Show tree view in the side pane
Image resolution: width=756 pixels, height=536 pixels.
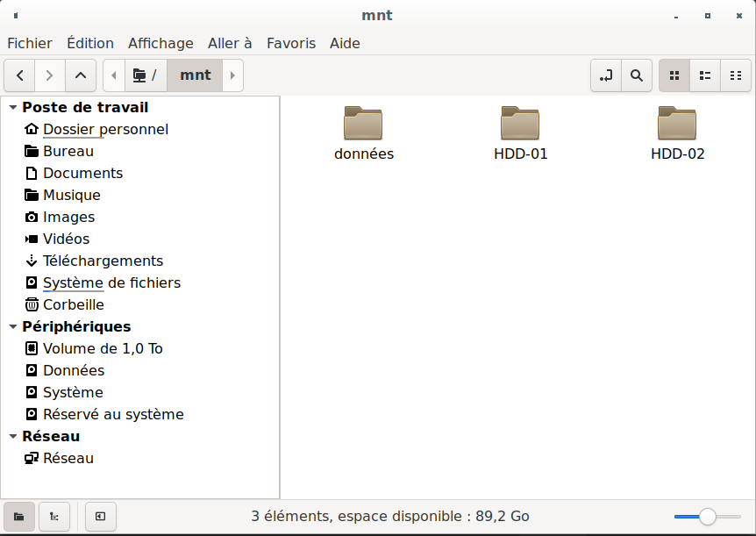point(54,517)
